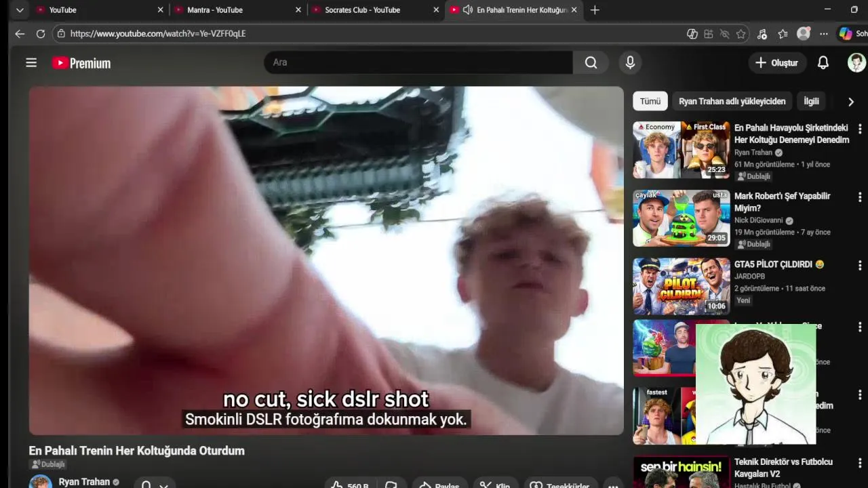Open options for Mark Robert'ı Şef Yapabilir video
The height and width of the screenshot is (488, 868).
[860, 197]
